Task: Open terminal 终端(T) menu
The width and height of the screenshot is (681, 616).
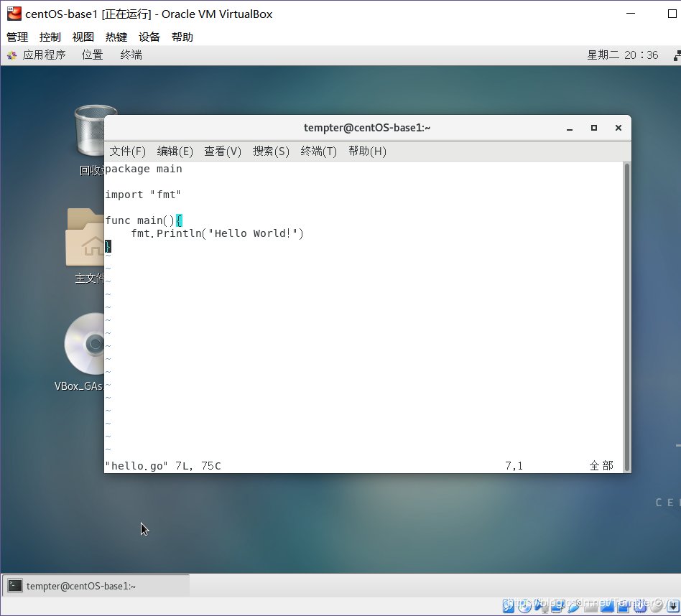Action: click(x=319, y=151)
